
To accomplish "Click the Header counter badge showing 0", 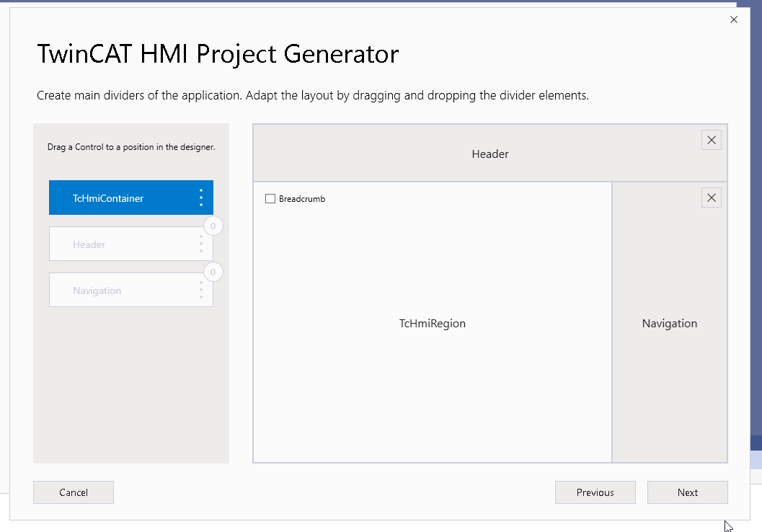I will (x=213, y=226).
